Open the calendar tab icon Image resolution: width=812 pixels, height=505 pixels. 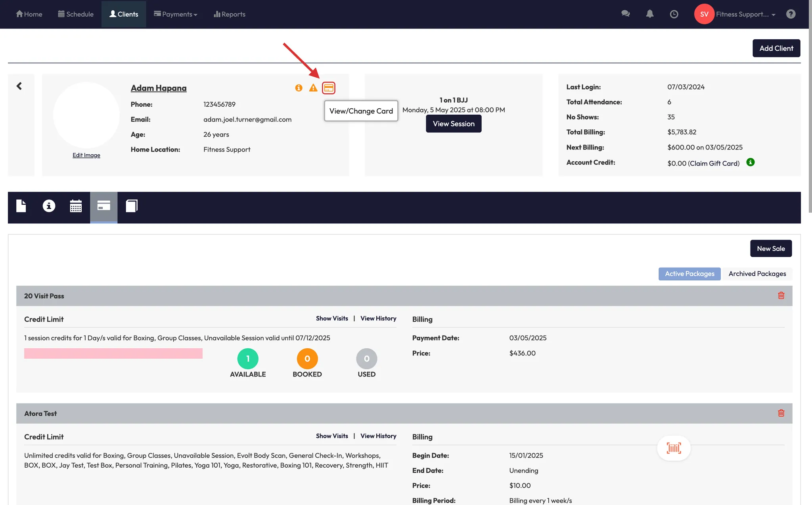click(x=76, y=206)
